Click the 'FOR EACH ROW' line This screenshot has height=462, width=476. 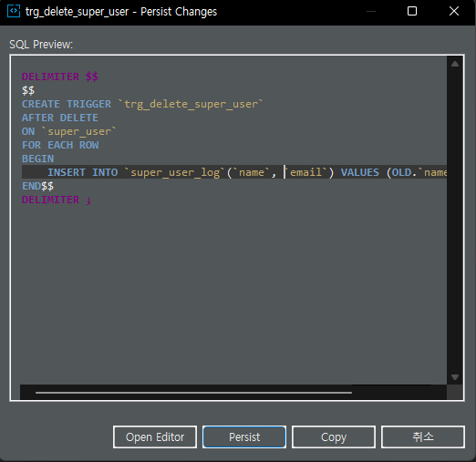(60, 145)
